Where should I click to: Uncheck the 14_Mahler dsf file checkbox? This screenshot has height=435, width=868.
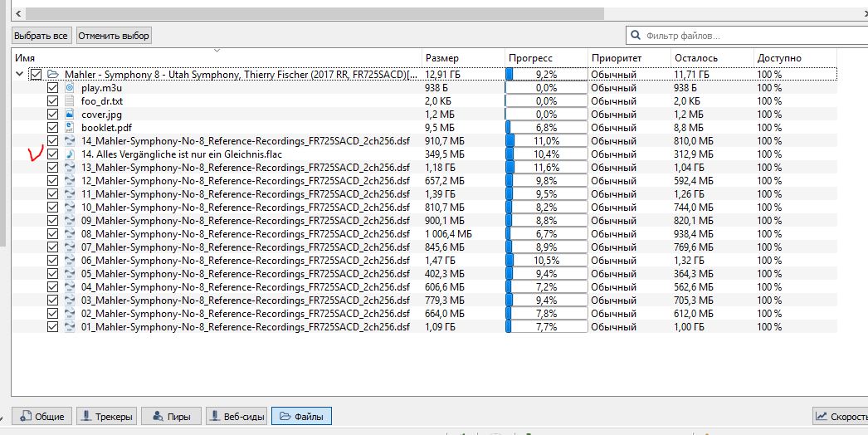[x=52, y=141]
